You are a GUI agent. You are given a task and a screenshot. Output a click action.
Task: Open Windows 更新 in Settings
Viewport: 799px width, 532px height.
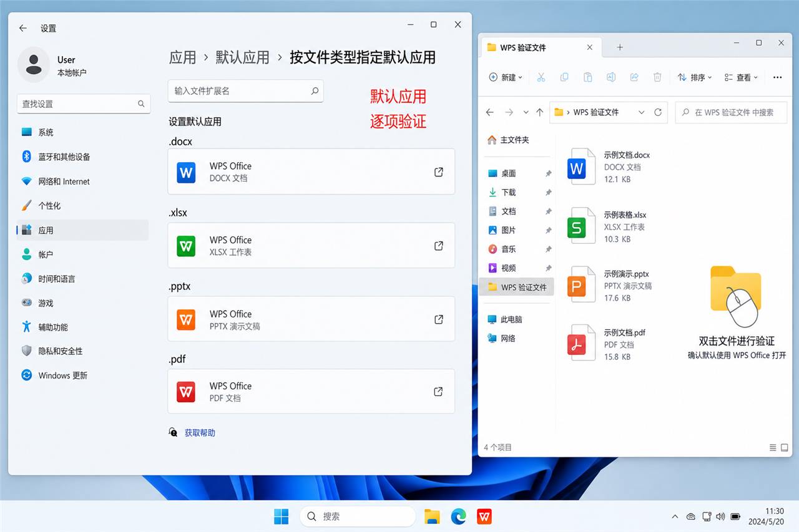pos(83,375)
